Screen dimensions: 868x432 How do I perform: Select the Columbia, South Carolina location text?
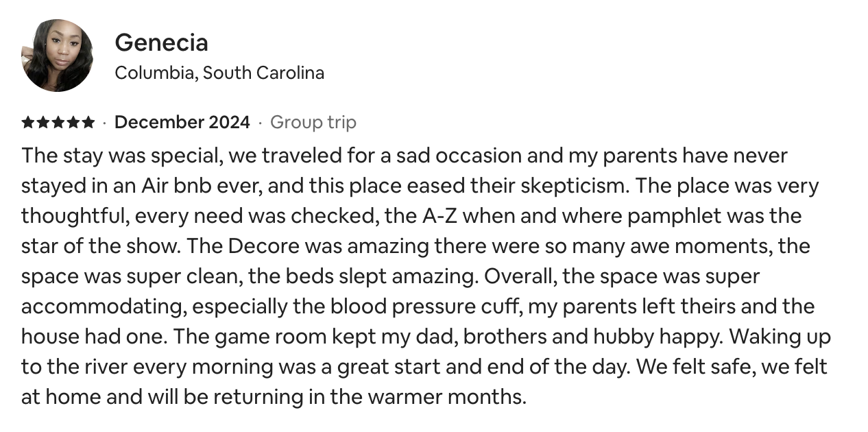coord(219,73)
